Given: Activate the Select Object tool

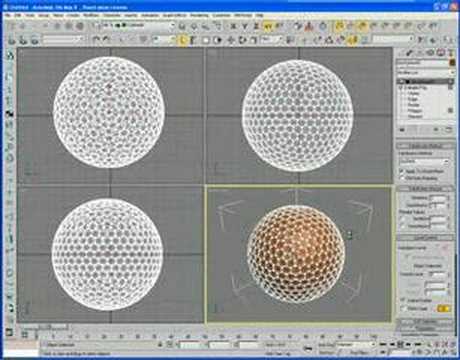Looking at the screenshot, I should 183,40.
